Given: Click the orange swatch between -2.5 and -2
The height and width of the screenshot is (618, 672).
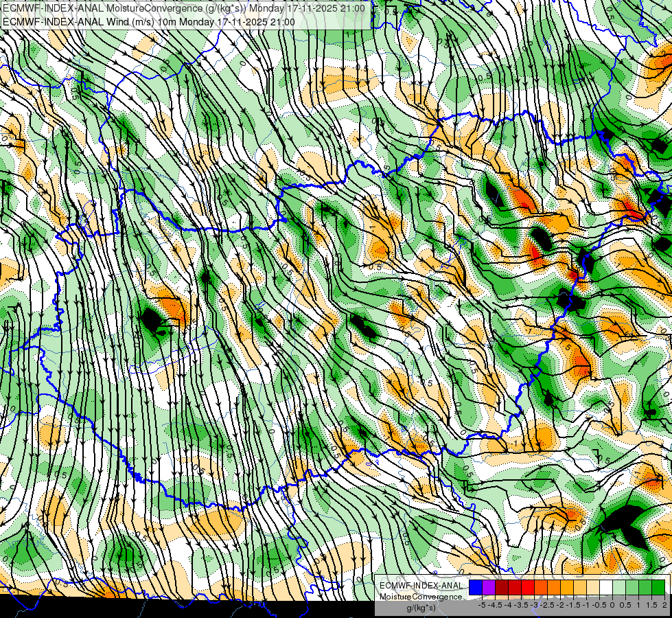Looking at the screenshot, I should tap(554, 588).
